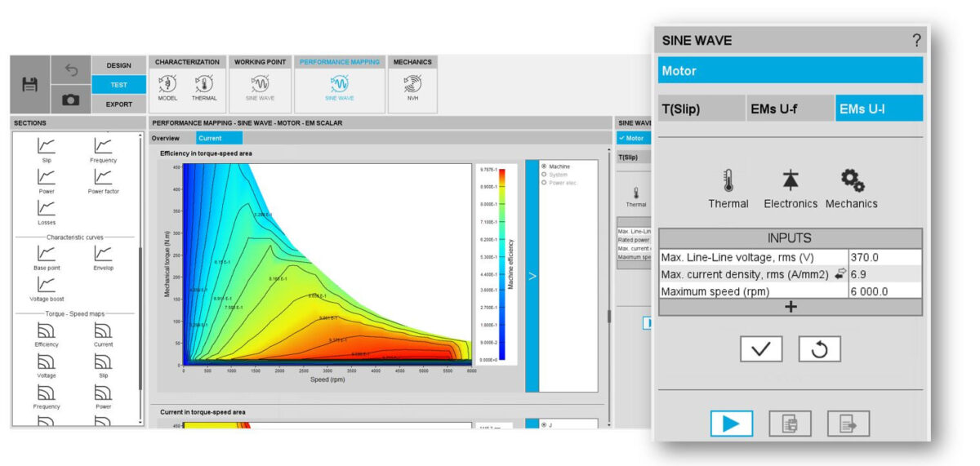The image size is (980, 466).
Task: Click the camera screenshot icon
Action: (x=71, y=100)
